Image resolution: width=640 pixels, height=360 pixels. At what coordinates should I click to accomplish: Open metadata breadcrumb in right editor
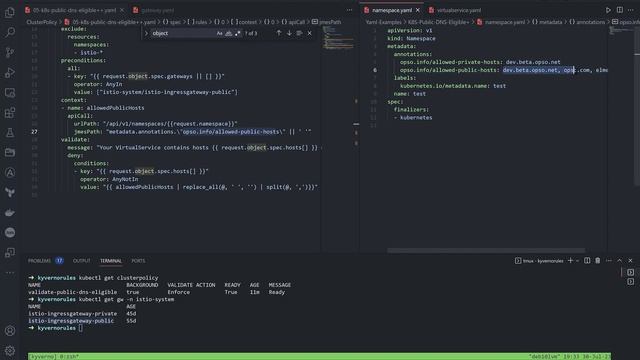pyautogui.click(x=547, y=22)
